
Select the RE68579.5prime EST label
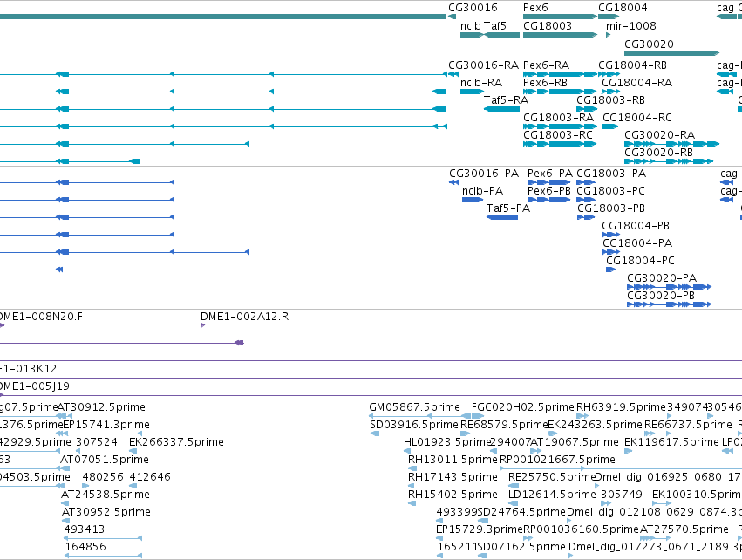point(504,425)
